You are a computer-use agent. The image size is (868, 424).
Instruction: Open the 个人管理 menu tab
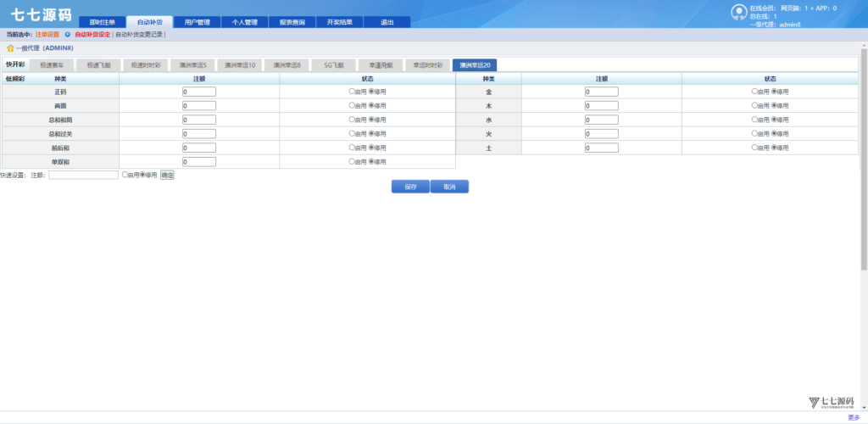245,22
